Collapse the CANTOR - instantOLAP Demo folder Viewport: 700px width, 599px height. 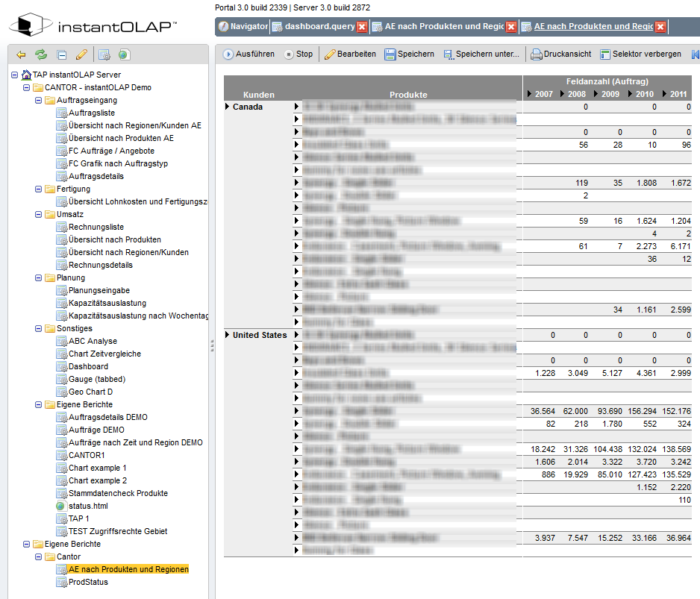point(26,87)
